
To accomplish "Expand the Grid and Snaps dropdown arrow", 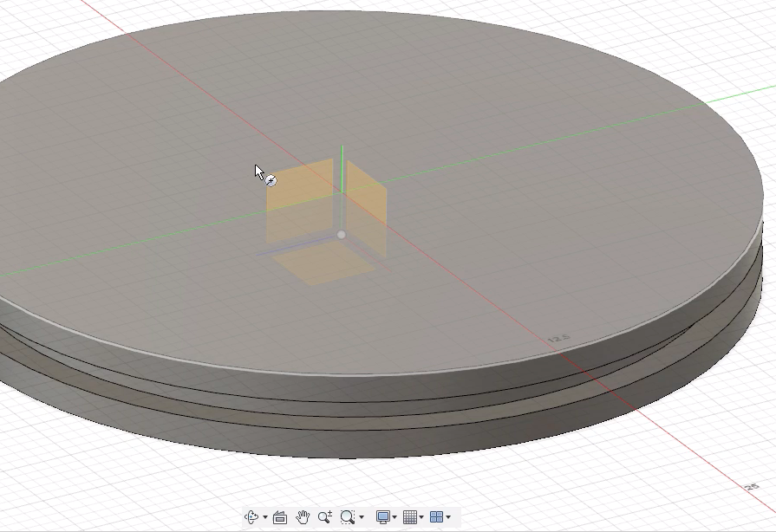I will pyautogui.click(x=421, y=517).
